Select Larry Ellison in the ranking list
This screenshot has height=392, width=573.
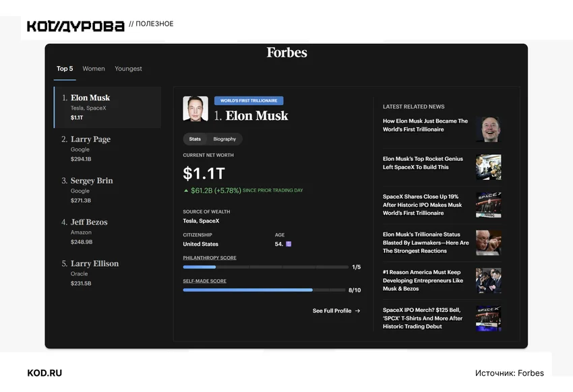click(x=107, y=273)
